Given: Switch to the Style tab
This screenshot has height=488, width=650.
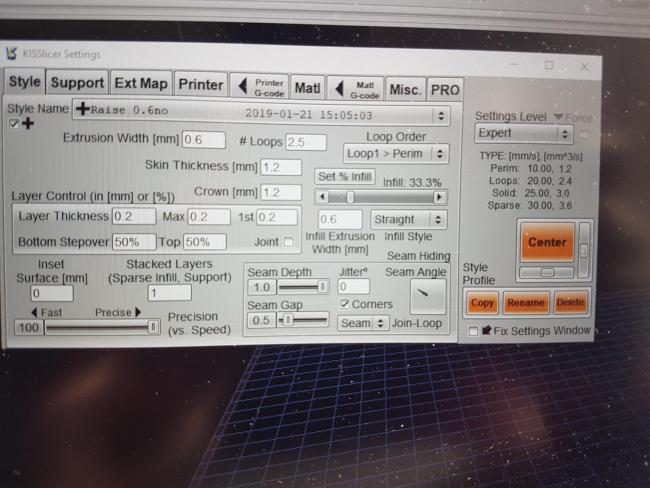Looking at the screenshot, I should pyautogui.click(x=25, y=81).
